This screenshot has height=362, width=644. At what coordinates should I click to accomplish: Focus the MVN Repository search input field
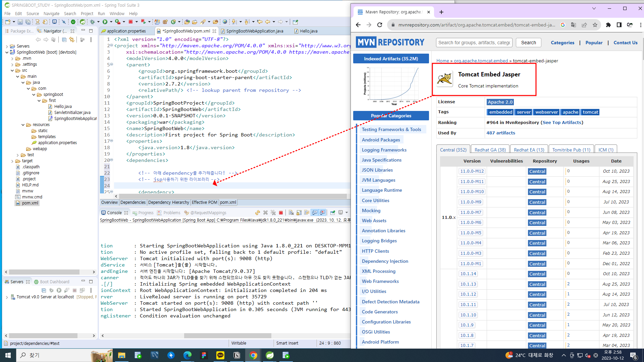pyautogui.click(x=474, y=43)
